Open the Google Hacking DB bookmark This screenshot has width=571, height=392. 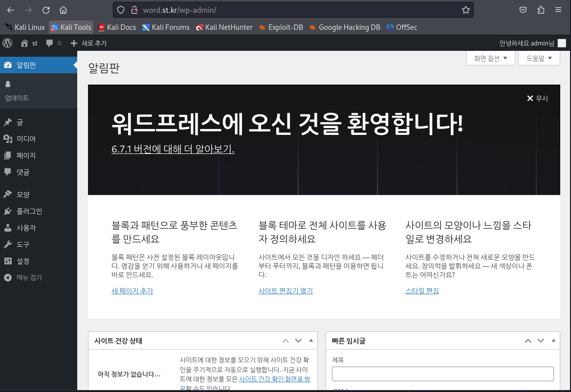[x=345, y=27]
